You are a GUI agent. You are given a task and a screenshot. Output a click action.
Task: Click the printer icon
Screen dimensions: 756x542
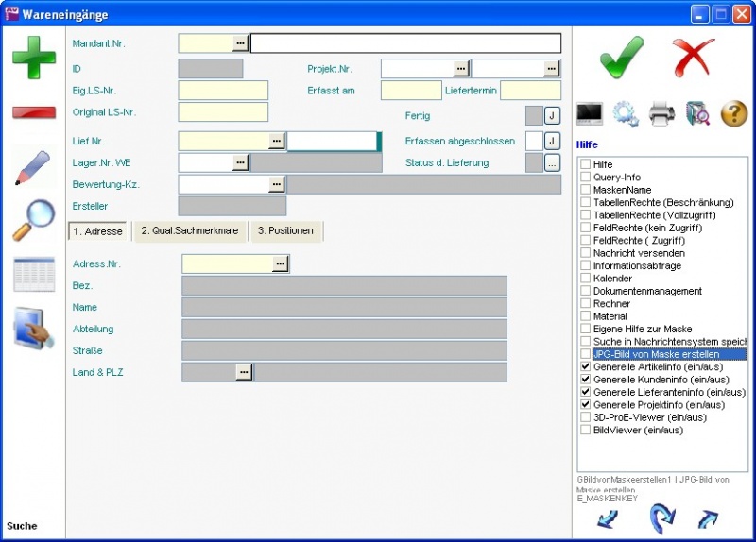661,114
